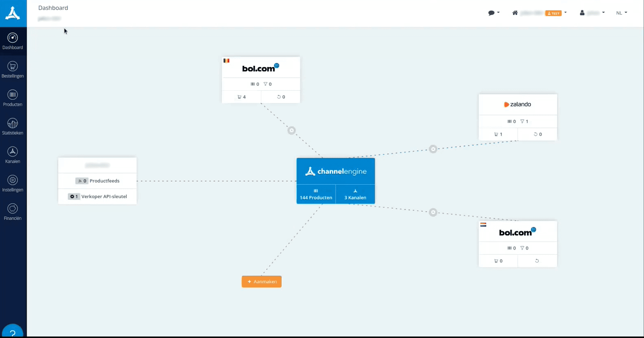The width and height of the screenshot is (644, 338).
Task: Open the home environment dropdown with TEST badge
Action: coord(539,13)
